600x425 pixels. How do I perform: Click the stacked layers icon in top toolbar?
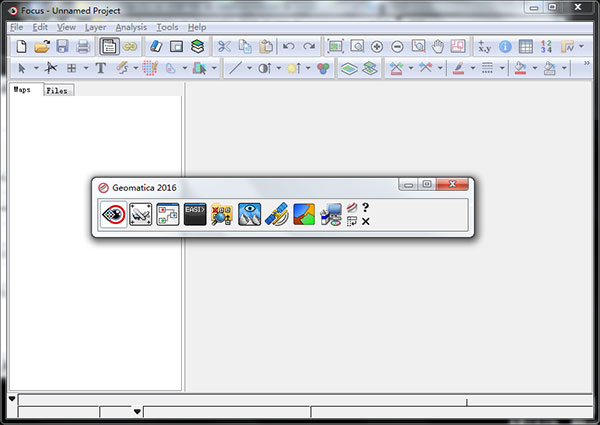click(197, 47)
